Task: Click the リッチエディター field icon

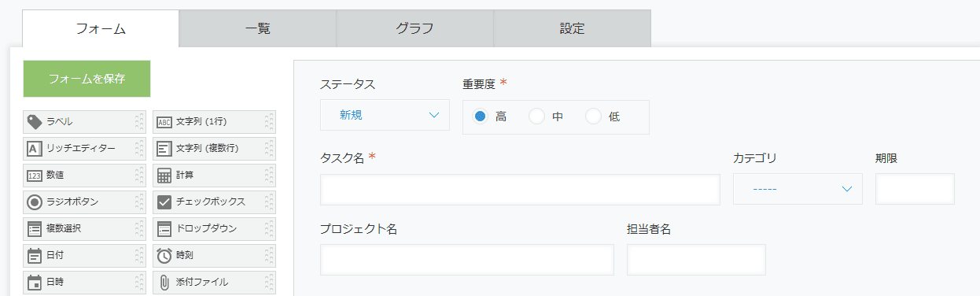Action: click(34, 148)
